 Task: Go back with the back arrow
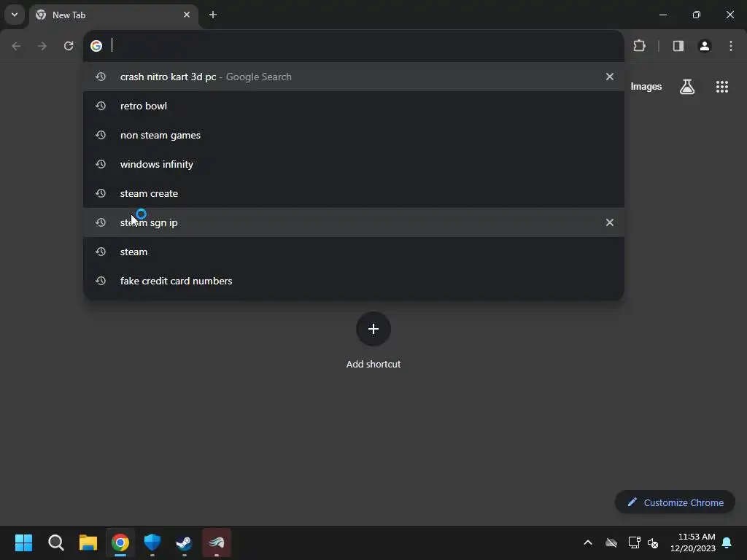16,46
